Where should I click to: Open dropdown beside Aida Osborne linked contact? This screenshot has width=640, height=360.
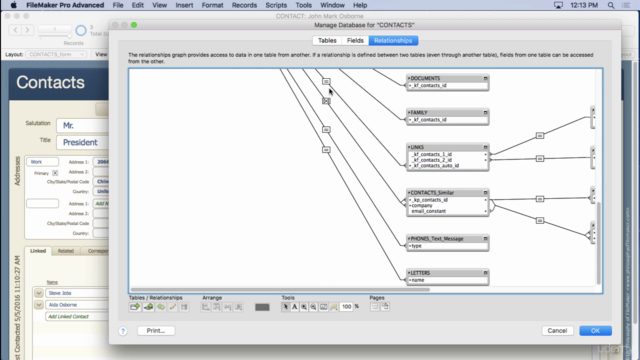click(39, 305)
